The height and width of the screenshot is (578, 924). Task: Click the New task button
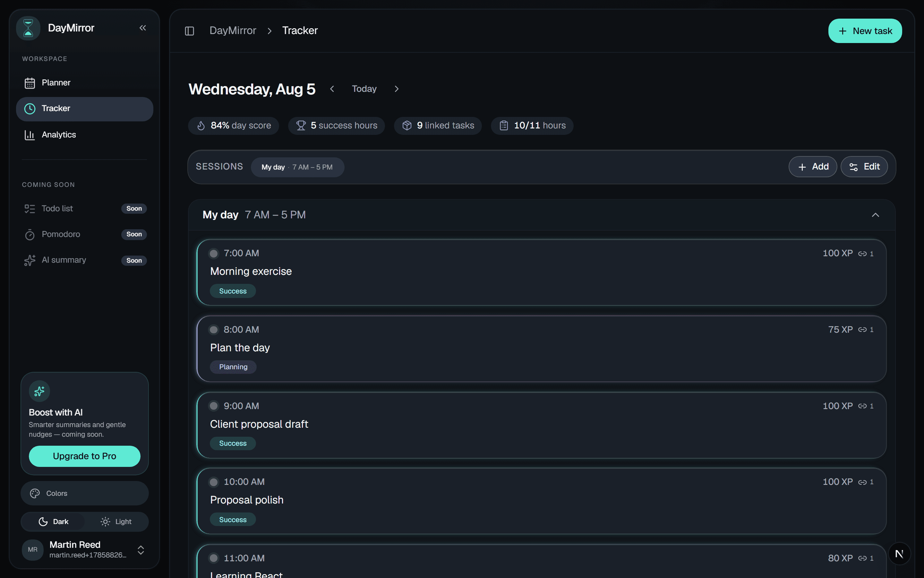pyautogui.click(x=865, y=31)
